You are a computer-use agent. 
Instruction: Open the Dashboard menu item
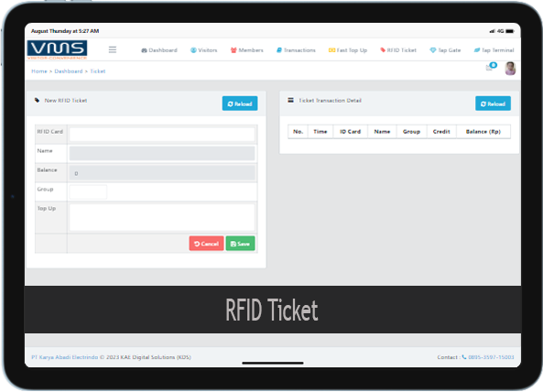[159, 50]
